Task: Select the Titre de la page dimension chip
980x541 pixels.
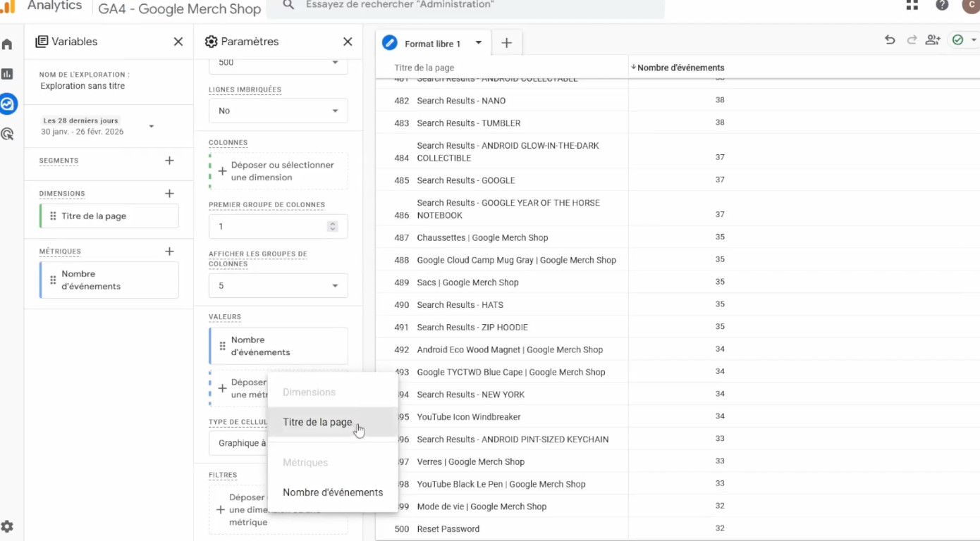Action: 109,216
